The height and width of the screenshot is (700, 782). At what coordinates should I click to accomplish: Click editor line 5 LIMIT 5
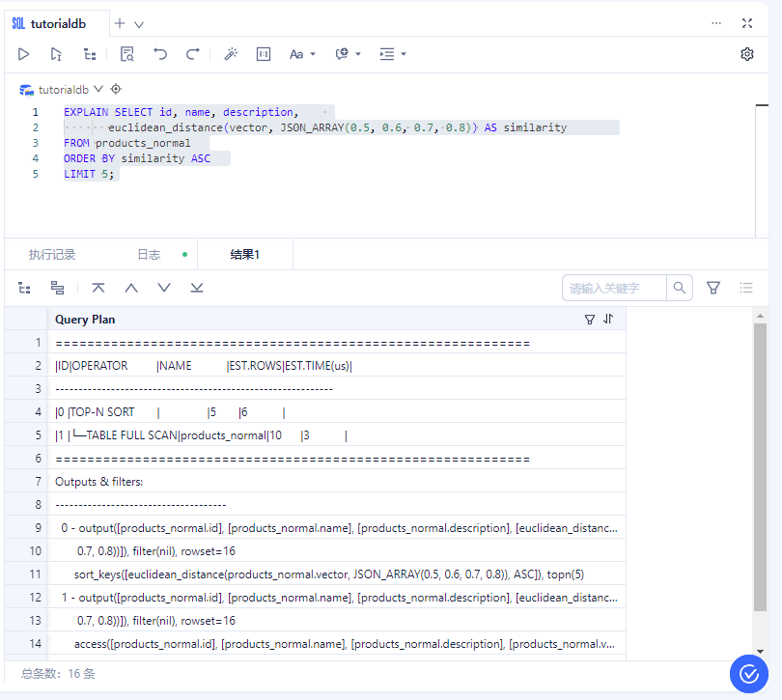tap(89, 174)
